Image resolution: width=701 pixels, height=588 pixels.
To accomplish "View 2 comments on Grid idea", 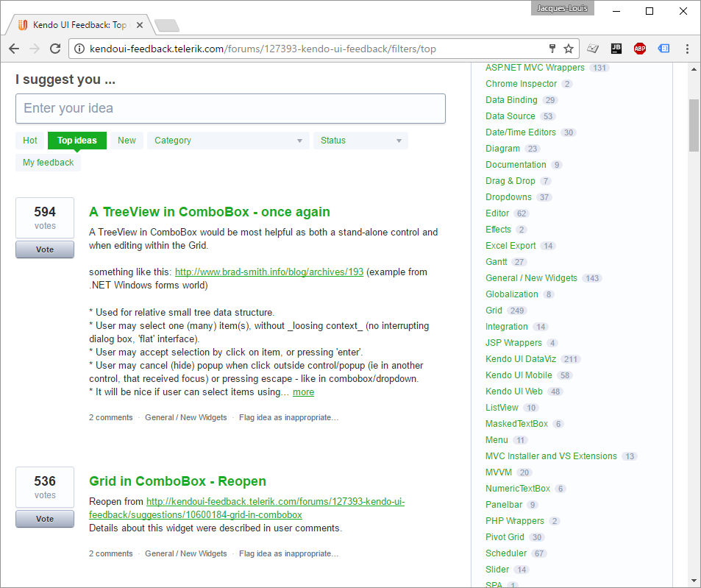I will coord(111,553).
